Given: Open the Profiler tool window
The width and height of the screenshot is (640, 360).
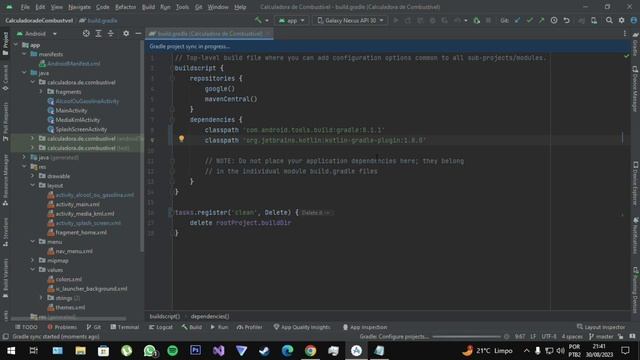Looking at the screenshot, I should coord(249,327).
